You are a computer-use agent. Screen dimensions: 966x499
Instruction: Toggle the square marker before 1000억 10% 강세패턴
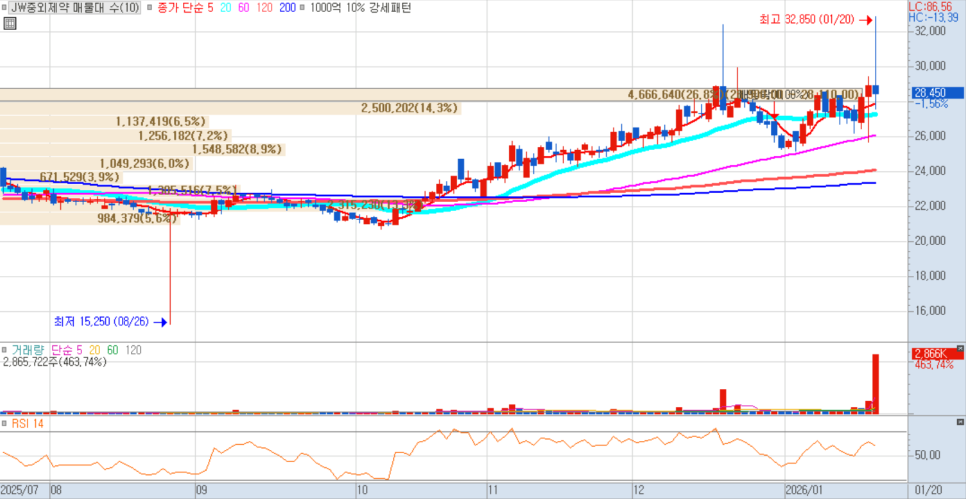click(x=302, y=8)
